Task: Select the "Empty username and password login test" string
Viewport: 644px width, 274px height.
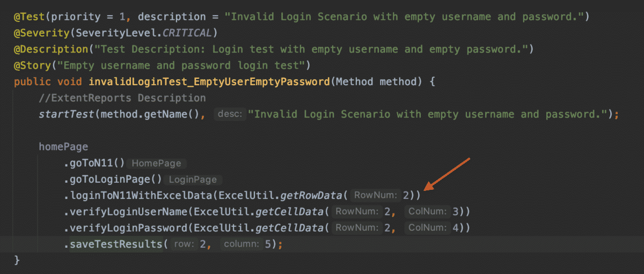Action: click(x=182, y=66)
